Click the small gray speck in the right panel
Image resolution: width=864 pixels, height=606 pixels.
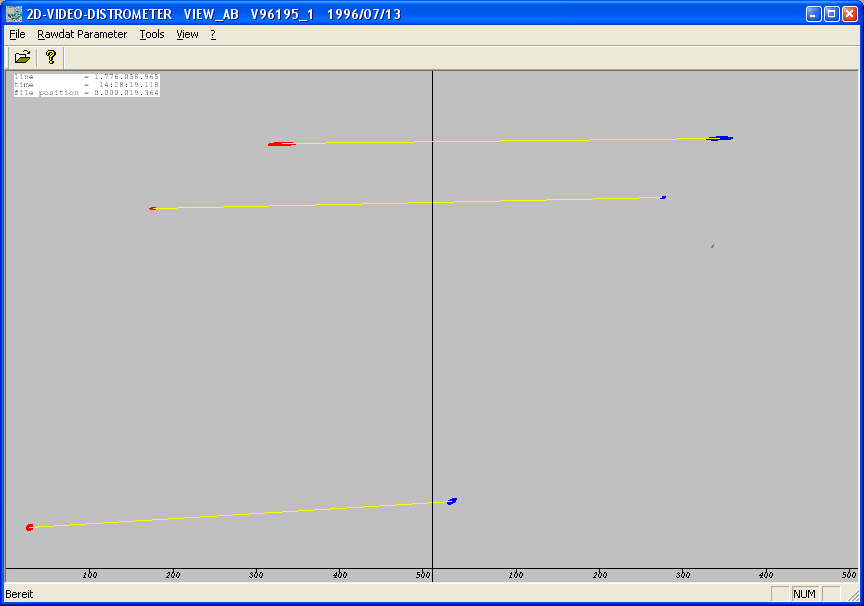coord(712,246)
